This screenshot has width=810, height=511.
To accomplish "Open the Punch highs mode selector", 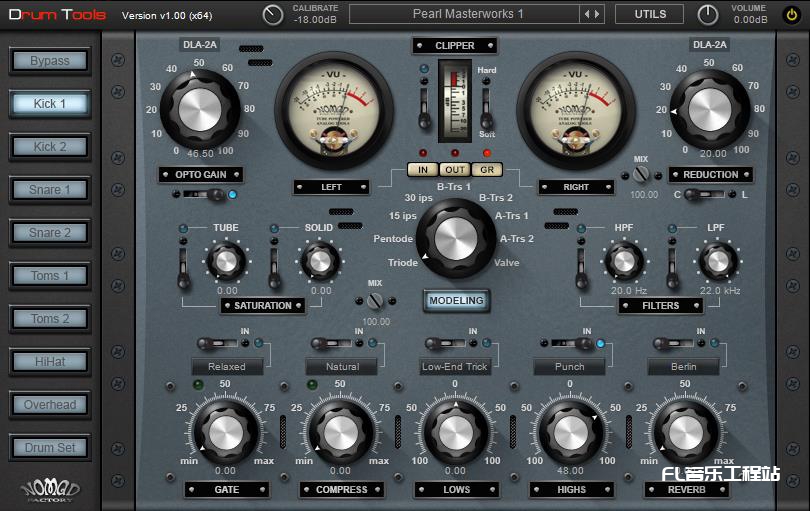I will point(570,367).
